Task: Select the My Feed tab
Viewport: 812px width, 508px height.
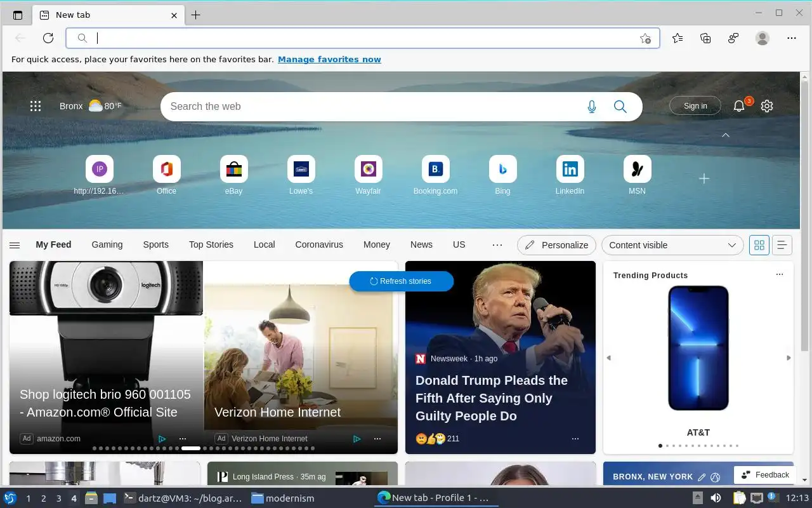Action: click(53, 244)
